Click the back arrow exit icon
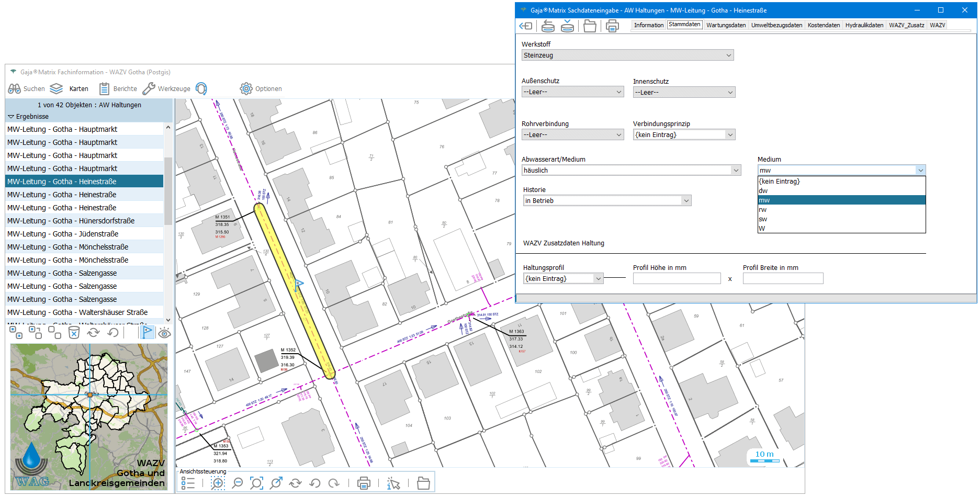 (525, 26)
